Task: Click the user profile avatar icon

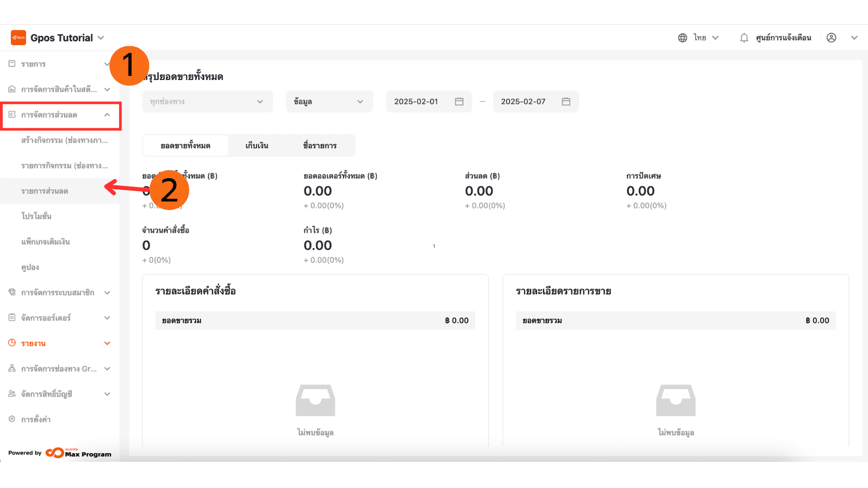Action: [831, 38]
